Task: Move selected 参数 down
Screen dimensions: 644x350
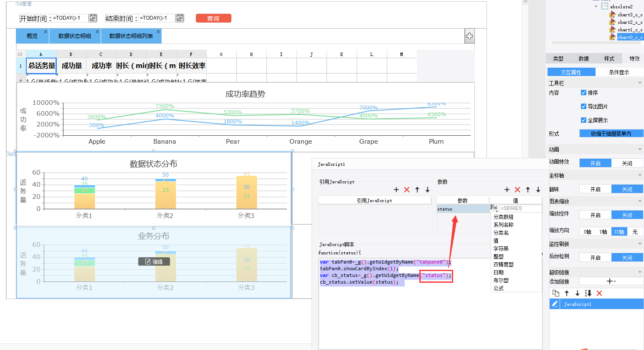Action: (538, 190)
